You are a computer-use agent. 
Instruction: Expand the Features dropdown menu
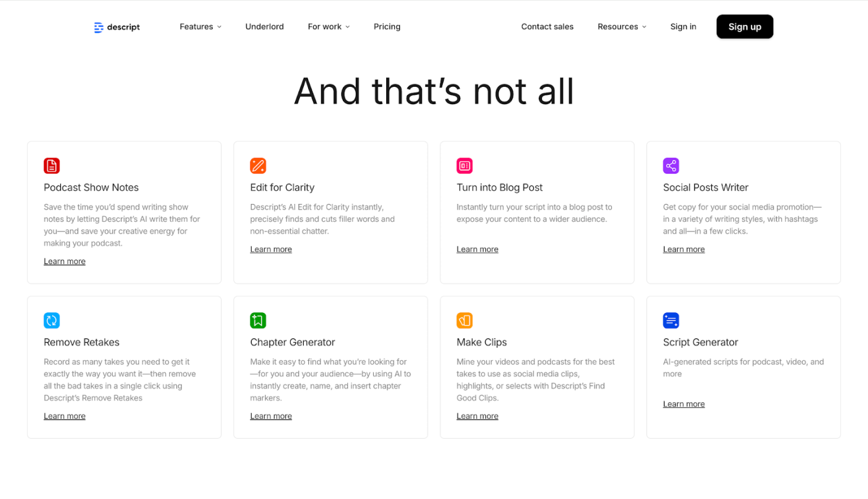click(x=200, y=27)
